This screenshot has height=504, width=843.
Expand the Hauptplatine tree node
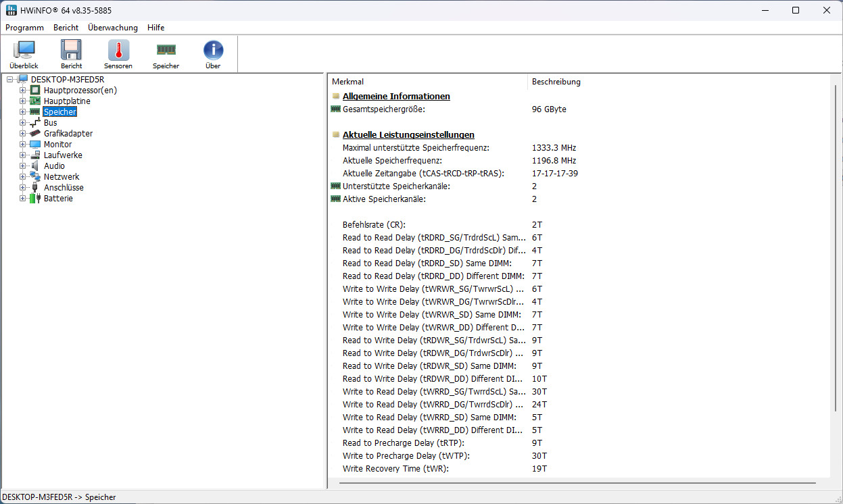(23, 101)
